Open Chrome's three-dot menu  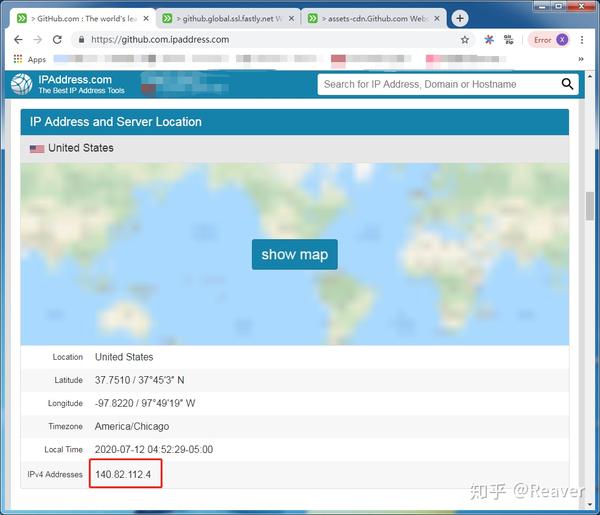point(582,40)
